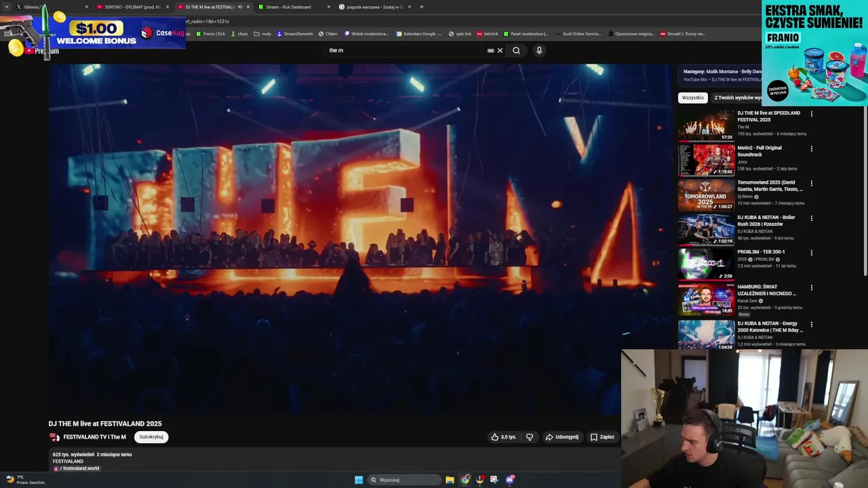Click the Windows taskbar Wyszukaj search box

tap(405, 480)
